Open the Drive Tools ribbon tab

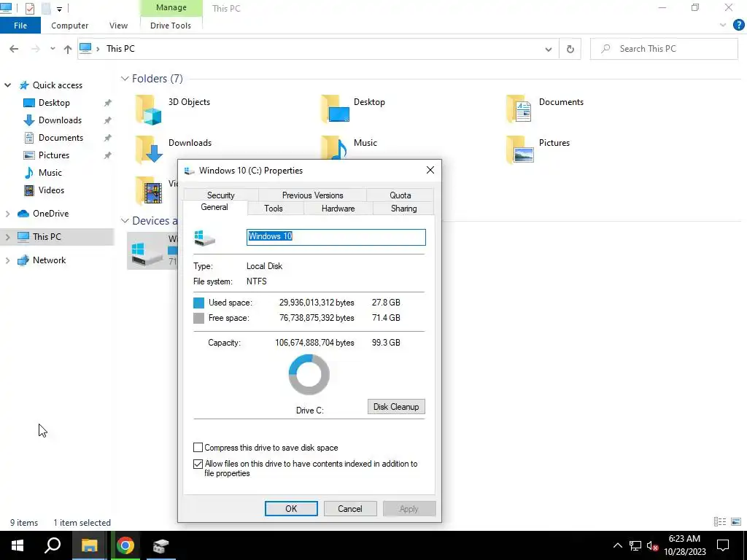[x=171, y=26]
